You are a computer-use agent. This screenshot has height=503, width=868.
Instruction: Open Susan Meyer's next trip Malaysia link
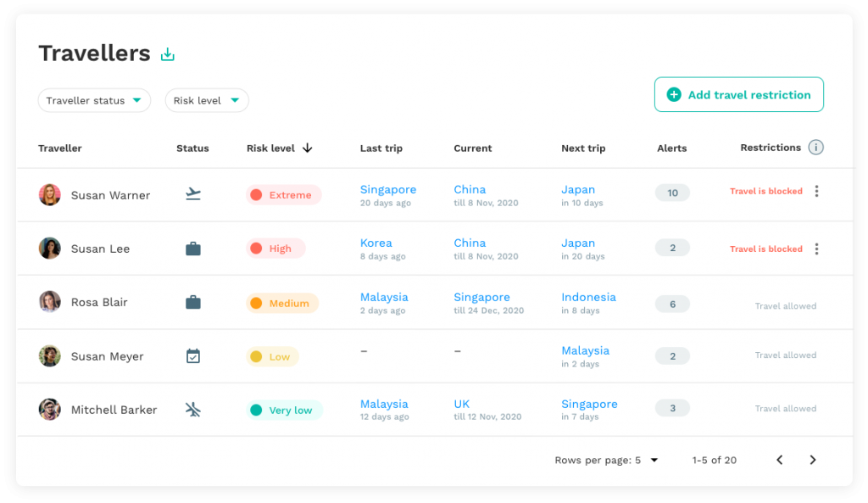[585, 350]
